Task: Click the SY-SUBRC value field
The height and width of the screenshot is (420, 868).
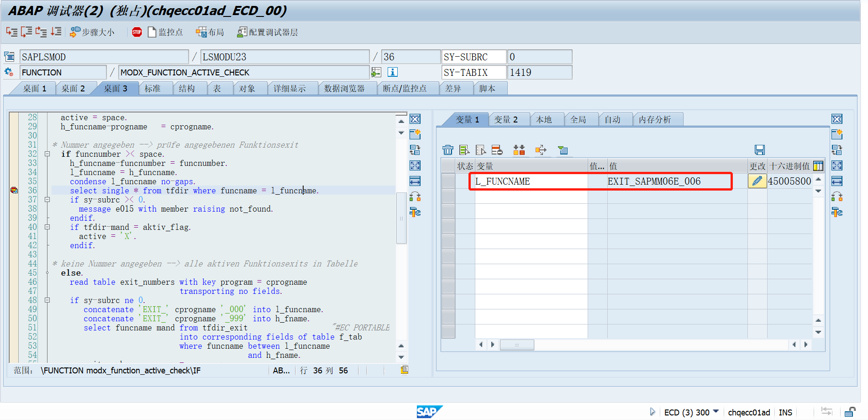Action: (x=539, y=56)
